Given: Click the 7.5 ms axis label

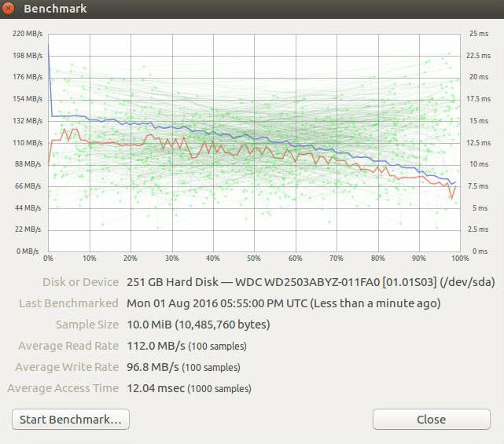Looking at the screenshot, I should tap(479, 186).
